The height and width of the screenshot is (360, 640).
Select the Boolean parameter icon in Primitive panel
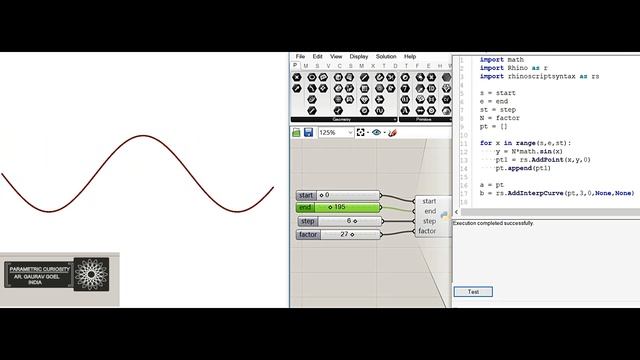[405, 77]
